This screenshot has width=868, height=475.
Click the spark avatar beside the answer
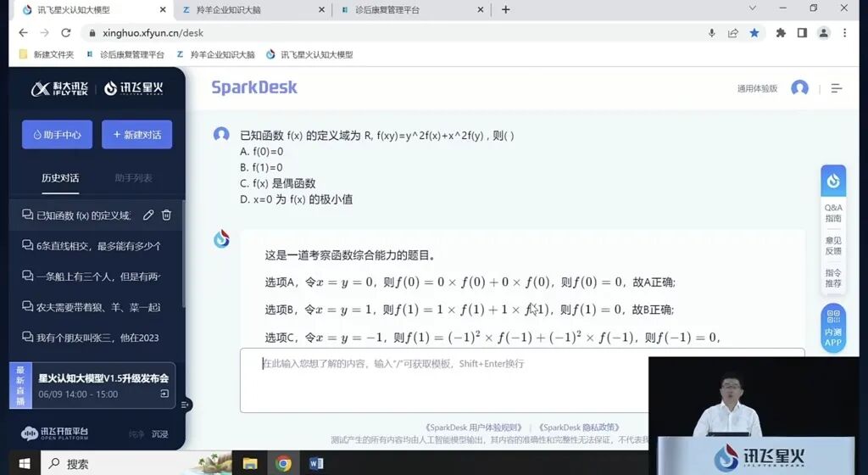[x=221, y=239]
